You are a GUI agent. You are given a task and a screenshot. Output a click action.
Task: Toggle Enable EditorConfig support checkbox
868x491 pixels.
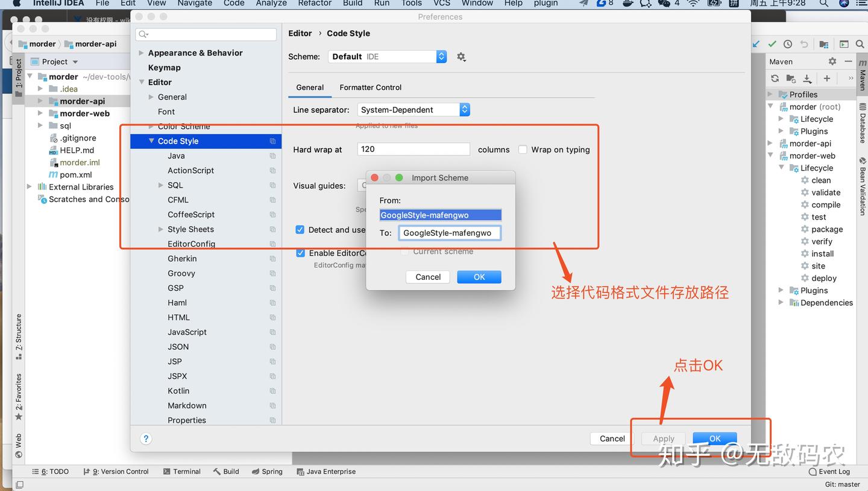pos(300,253)
